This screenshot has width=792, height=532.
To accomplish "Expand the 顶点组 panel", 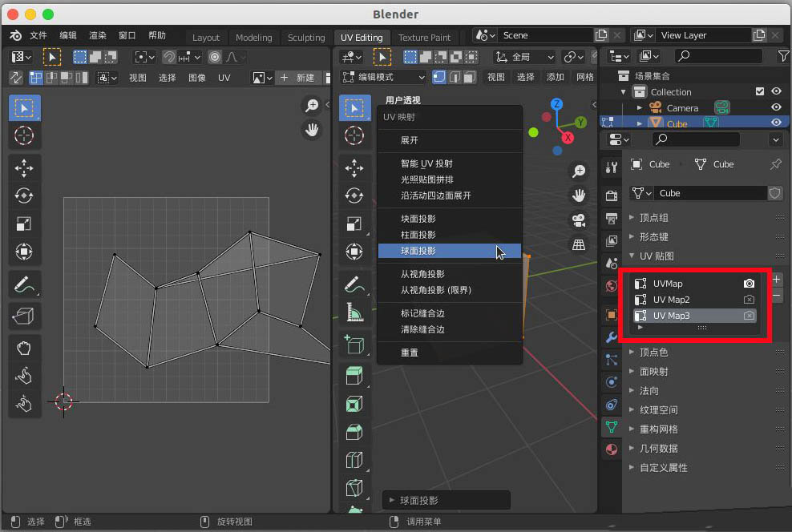I will point(632,218).
